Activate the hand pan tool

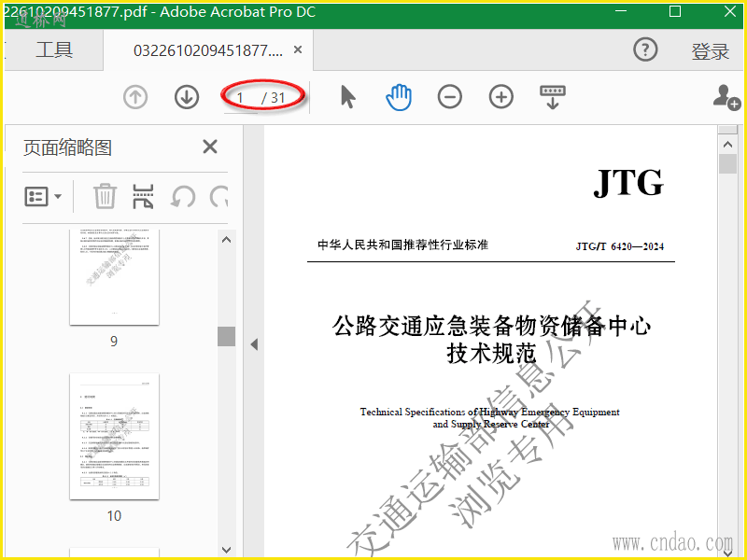point(399,97)
